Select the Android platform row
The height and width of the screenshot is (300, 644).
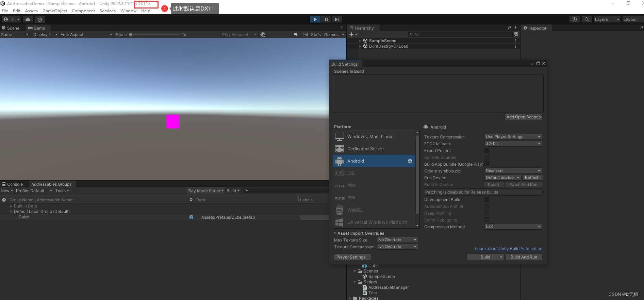pyautogui.click(x=374, y=161)
